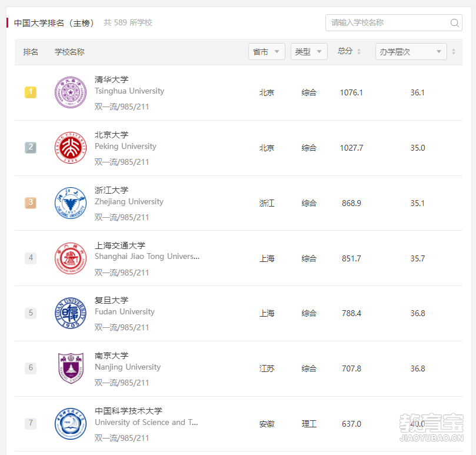Click the gold rank 1 badge
476x455 pixels.
[x=31, y=92]
